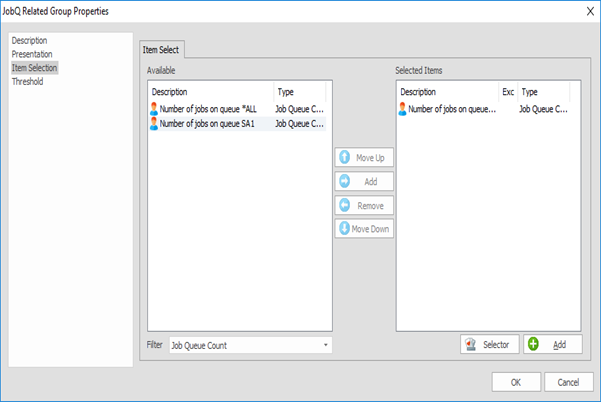Open the Description page in sidebar
Image resolution: width=601 pixels, height=402 pixels.
29,41
